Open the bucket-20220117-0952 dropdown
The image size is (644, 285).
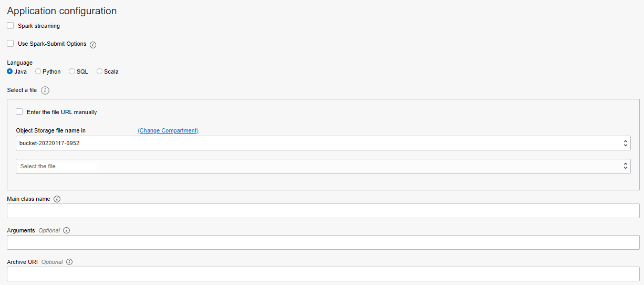[x=323, y=143]
